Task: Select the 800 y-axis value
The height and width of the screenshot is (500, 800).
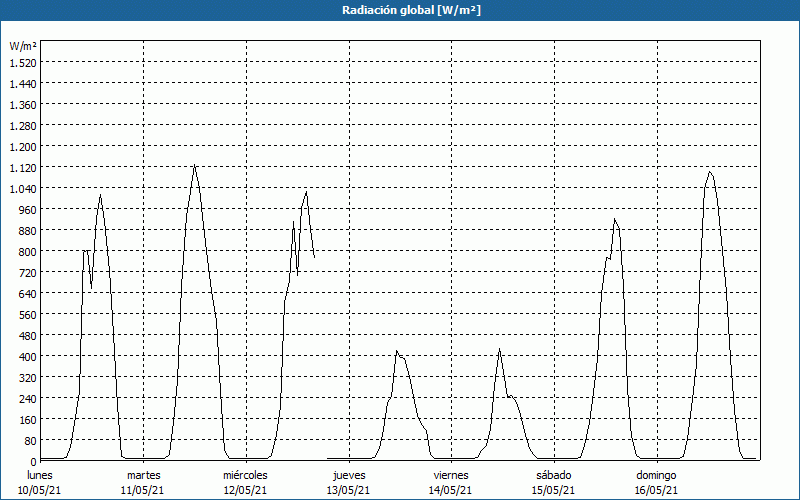Action: [x=28, y=252]
